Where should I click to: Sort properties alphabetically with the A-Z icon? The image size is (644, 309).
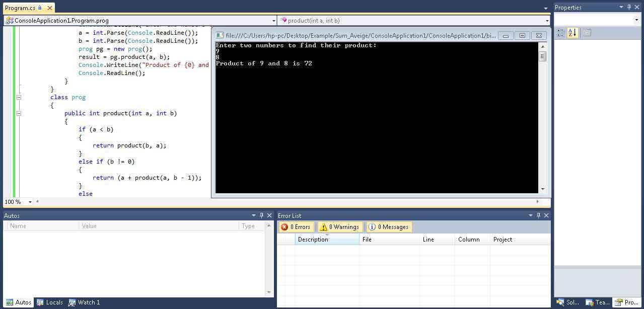pyautogui.click(x=573, y=33)
